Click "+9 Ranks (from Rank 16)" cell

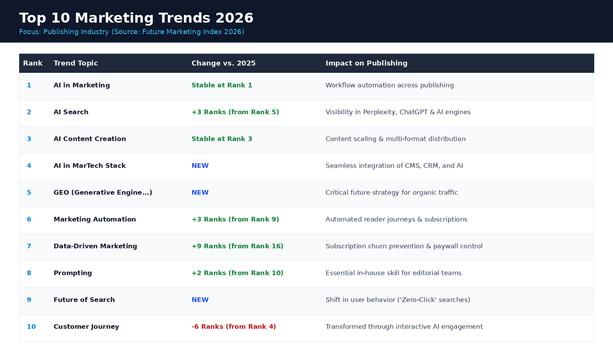[x=238, y=246]
